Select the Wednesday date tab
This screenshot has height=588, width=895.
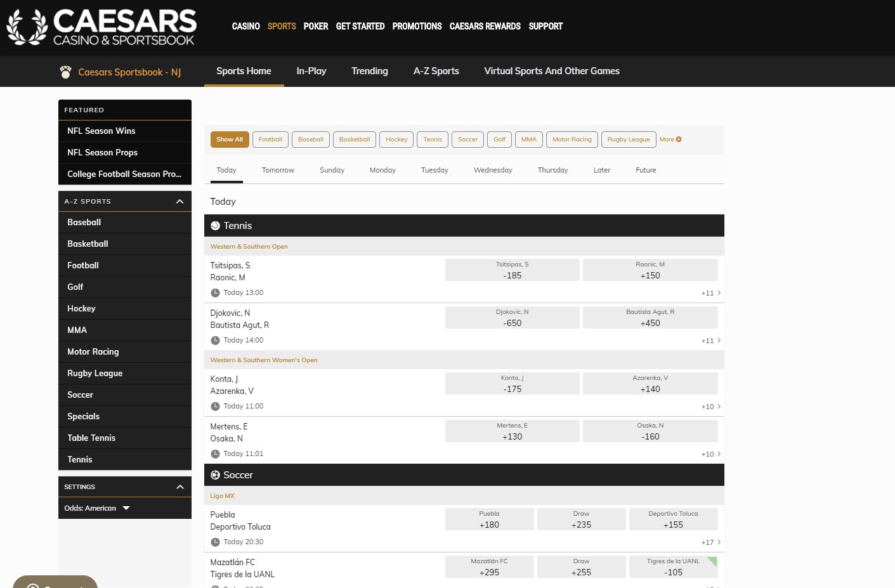point(493,170)
